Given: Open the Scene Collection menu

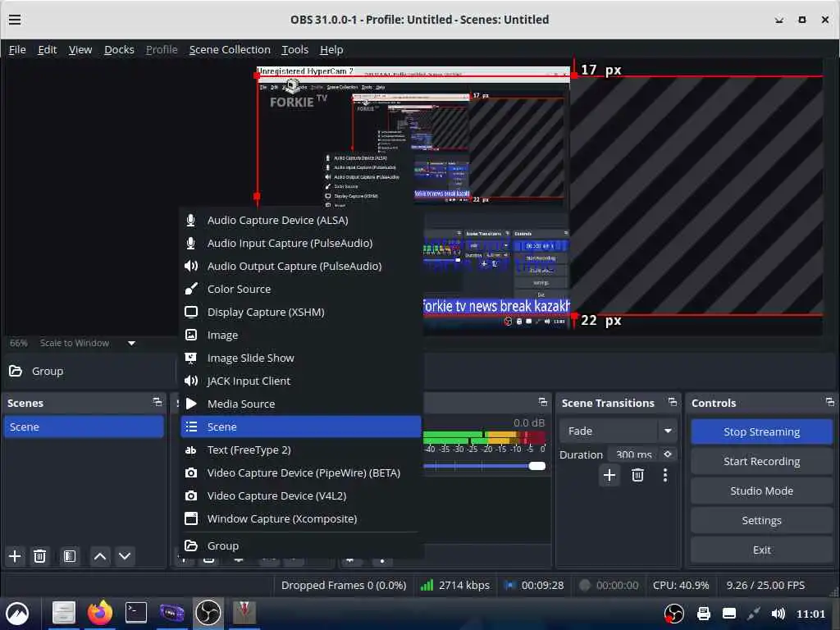Looking at the screenshot, I should (x=230, y=50).
